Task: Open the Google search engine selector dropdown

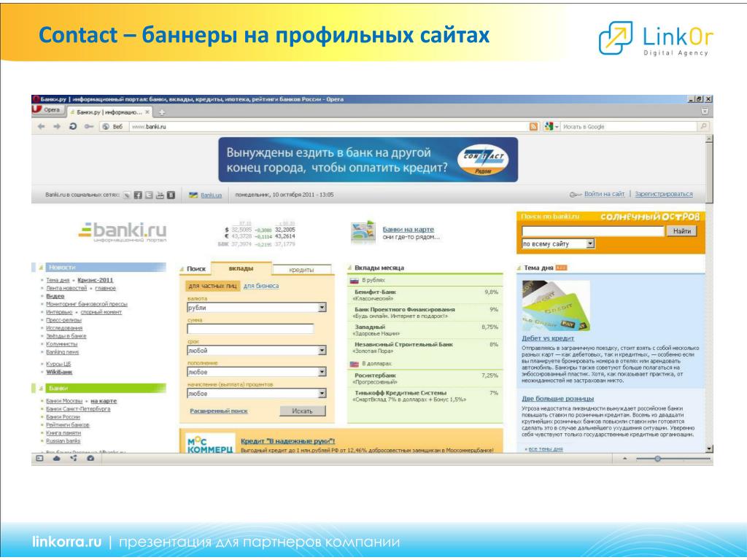Action: (x=551, y=127)
